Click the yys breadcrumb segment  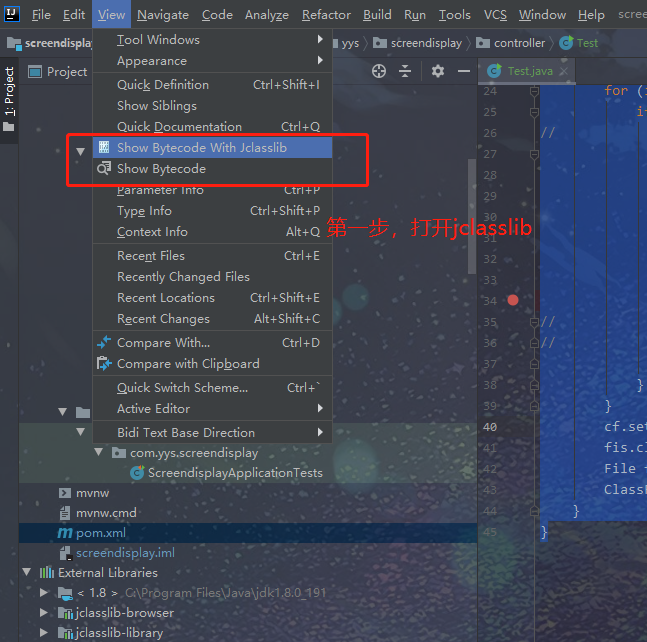point(350,43)
